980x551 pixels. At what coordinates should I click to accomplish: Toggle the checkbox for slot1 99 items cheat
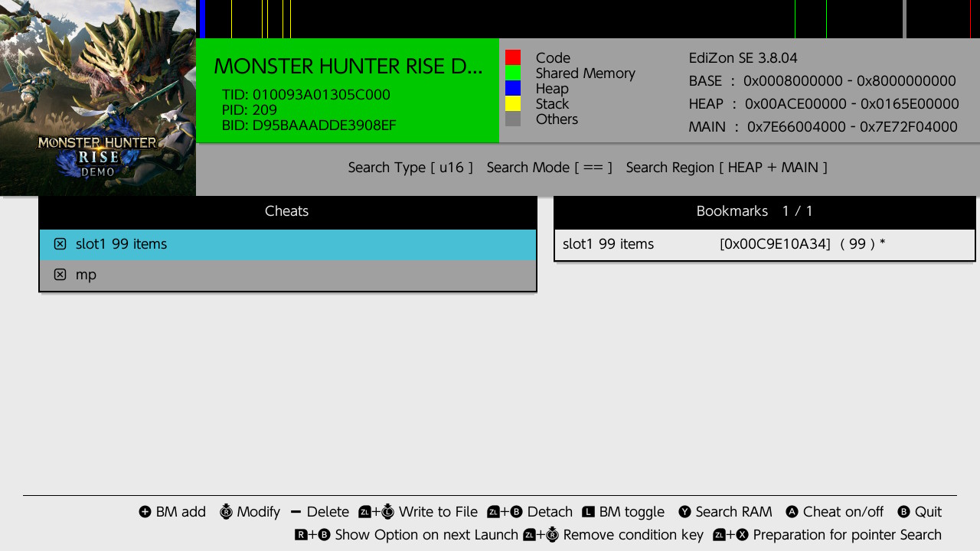point(60,244)
